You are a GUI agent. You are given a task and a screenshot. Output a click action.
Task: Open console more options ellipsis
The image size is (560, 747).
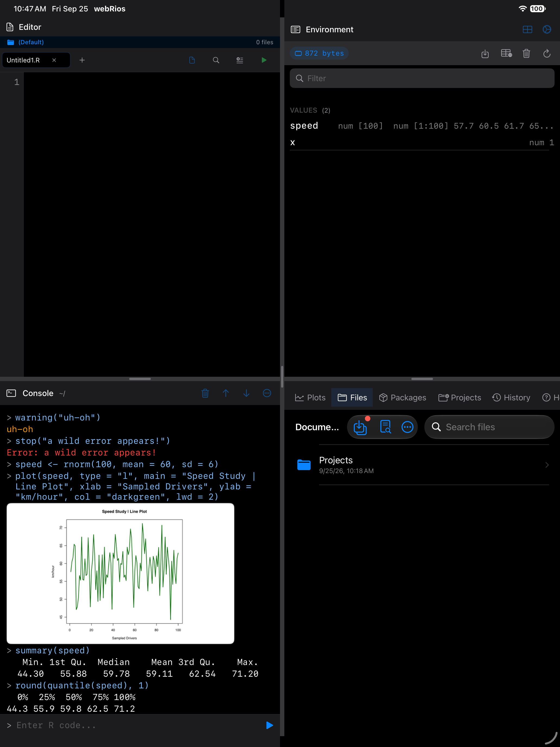pyautogui.click(x=267, y=393)
